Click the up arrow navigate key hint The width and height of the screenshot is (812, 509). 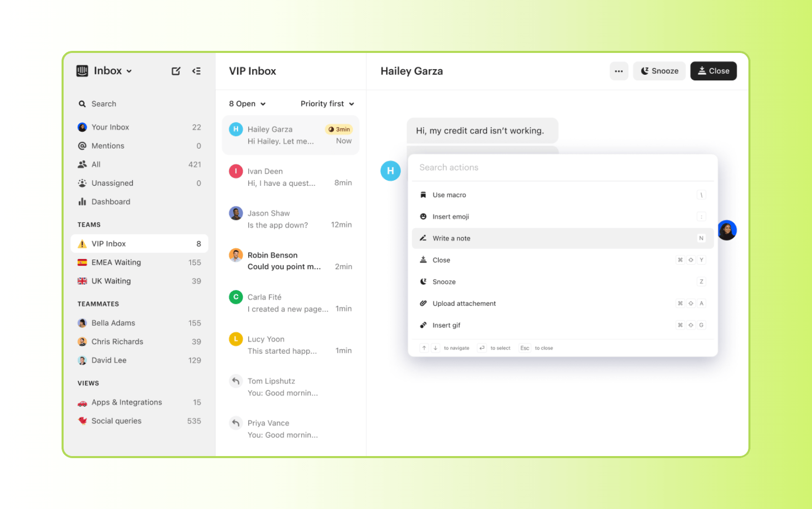click(424, 348)
